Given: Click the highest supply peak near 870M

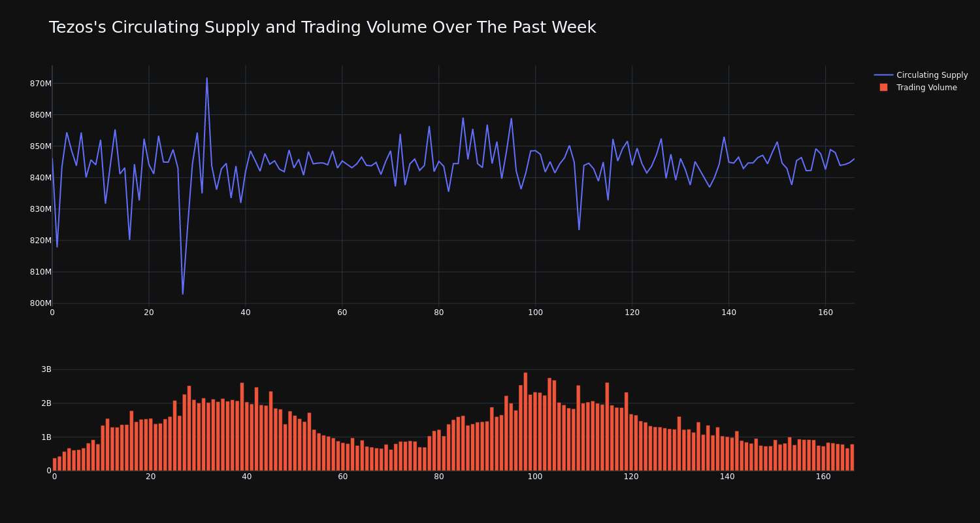Looking at the screenshot, I should (x=207, y=78).
